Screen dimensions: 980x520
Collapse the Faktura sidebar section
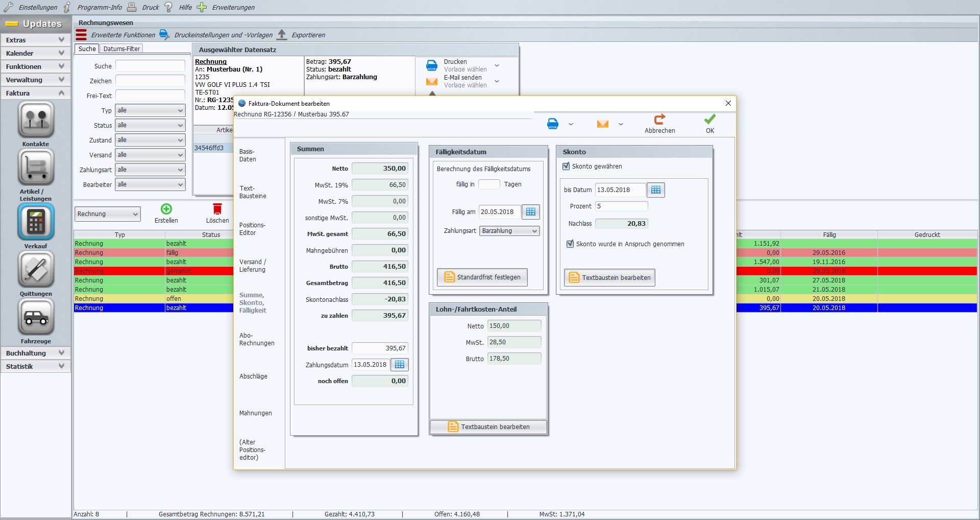pyautogui.click(x=36, y=93)
